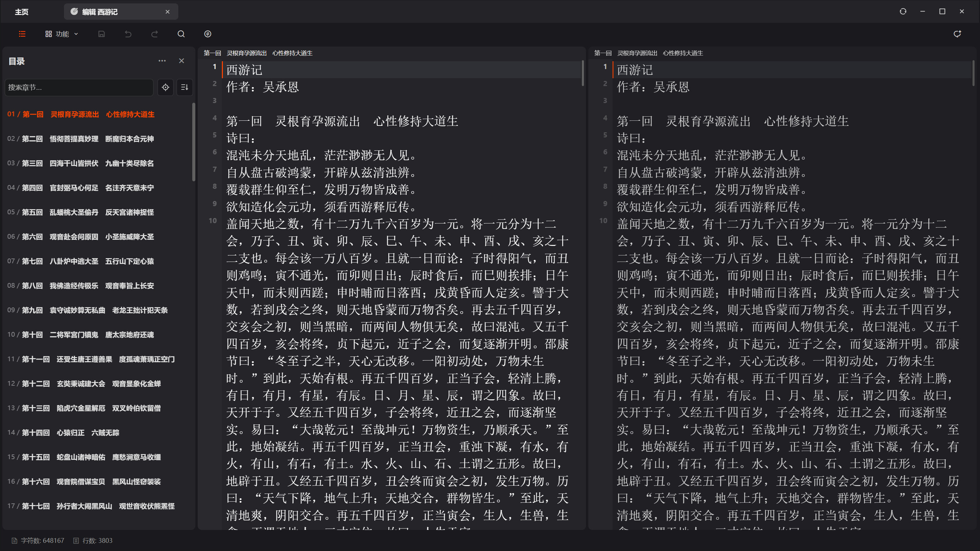Viewport: 980px width, 551px height.
Task: Focus the 搜索章节 input field
Action: coord(79,87)
